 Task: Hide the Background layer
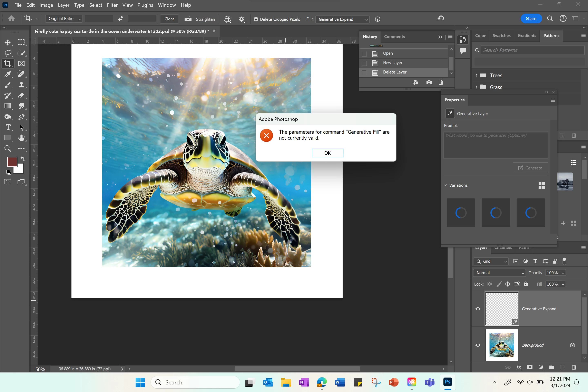pyautogui.click(x=478, y=345)
